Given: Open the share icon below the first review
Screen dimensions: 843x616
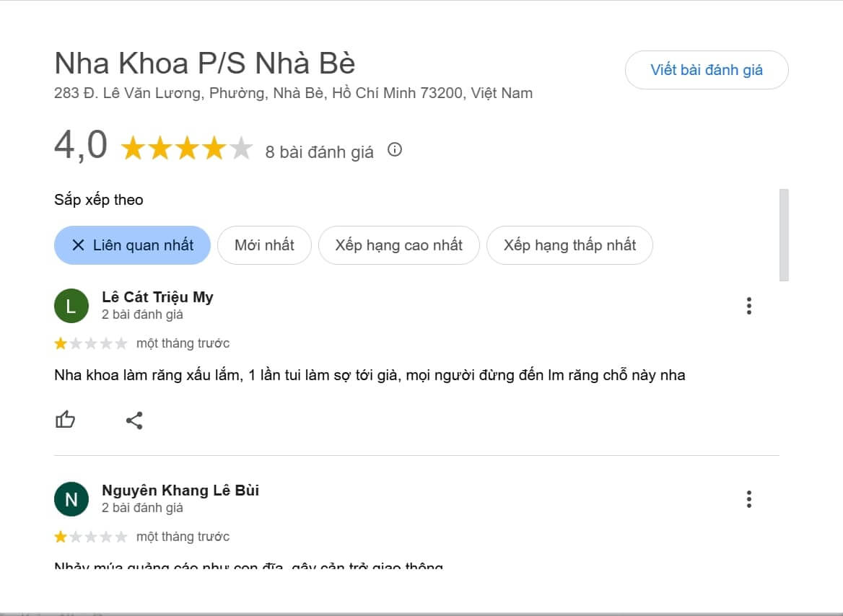Looking at the screenshot, I should 134,419.
